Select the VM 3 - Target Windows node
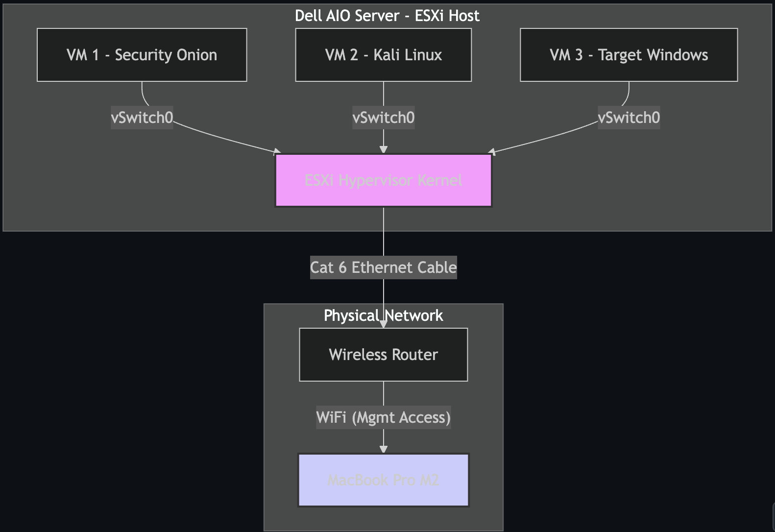 coord(629,55)
